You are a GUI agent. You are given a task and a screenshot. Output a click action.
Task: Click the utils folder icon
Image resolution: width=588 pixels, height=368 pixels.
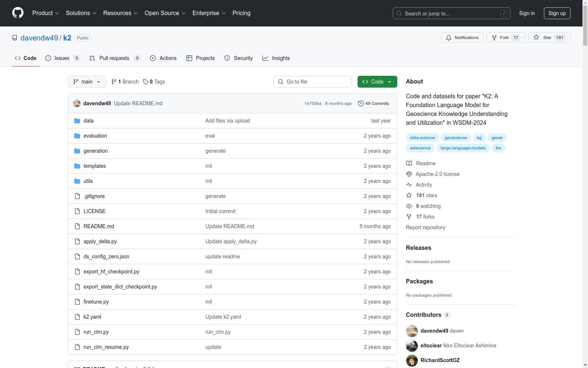point(77,181)
